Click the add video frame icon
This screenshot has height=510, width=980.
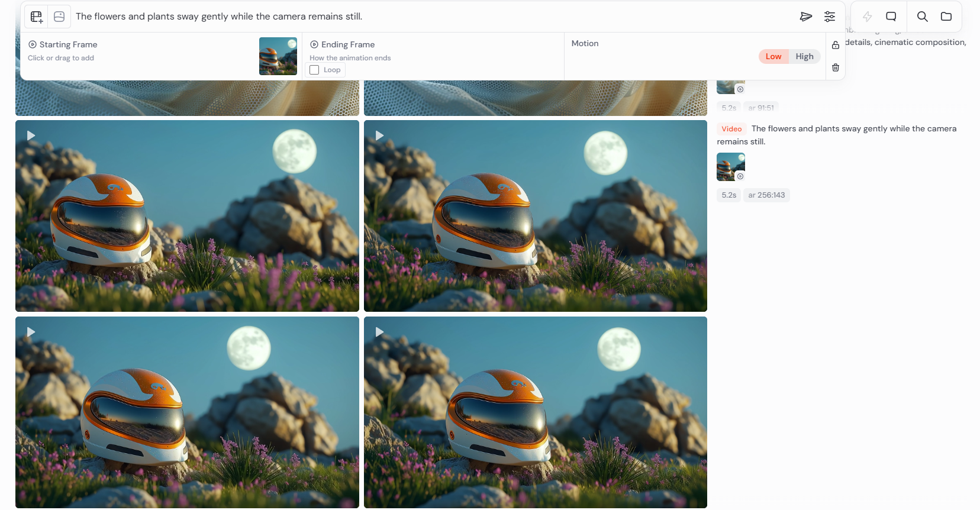click(37, 17)
